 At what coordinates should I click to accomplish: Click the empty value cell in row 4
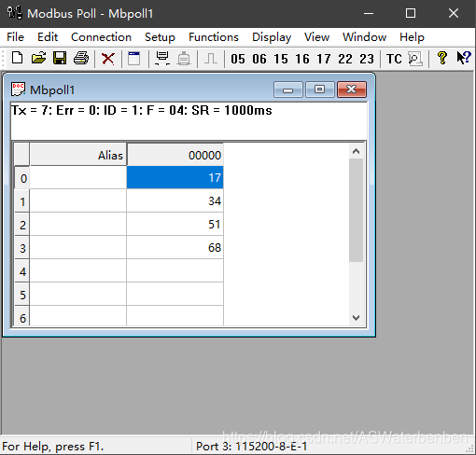[175, 270]
